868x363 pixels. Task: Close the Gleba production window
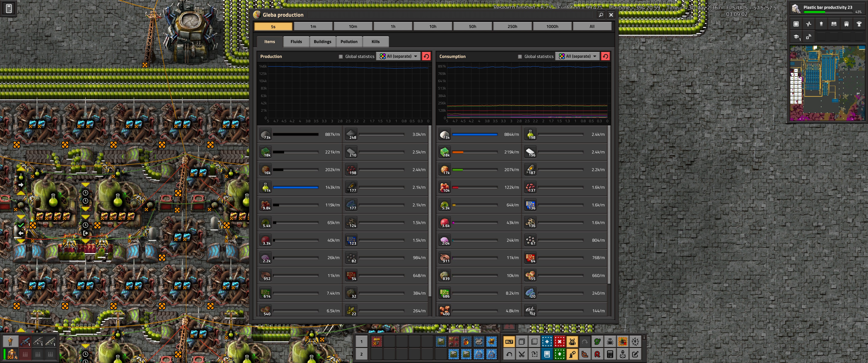[611, 15]
